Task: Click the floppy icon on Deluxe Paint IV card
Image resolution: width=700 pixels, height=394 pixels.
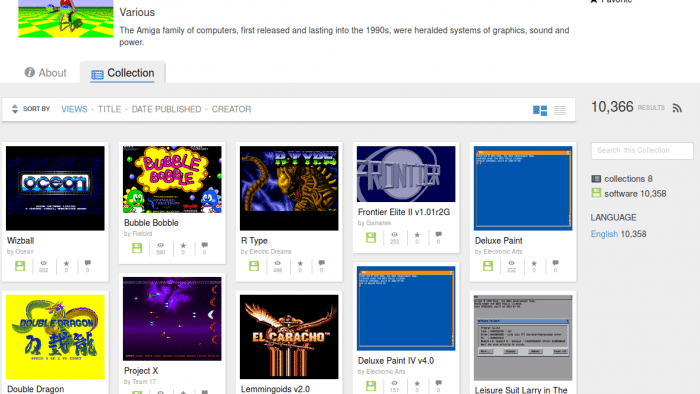Action: 371,386
